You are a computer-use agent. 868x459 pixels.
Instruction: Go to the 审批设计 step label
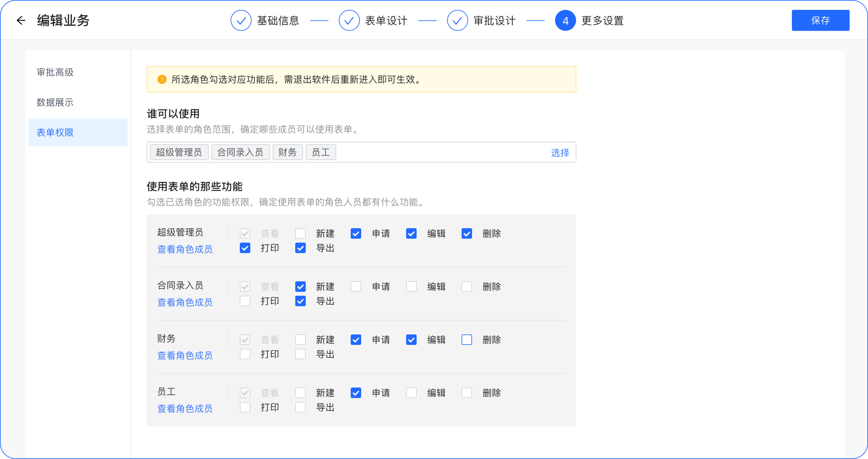494,20
